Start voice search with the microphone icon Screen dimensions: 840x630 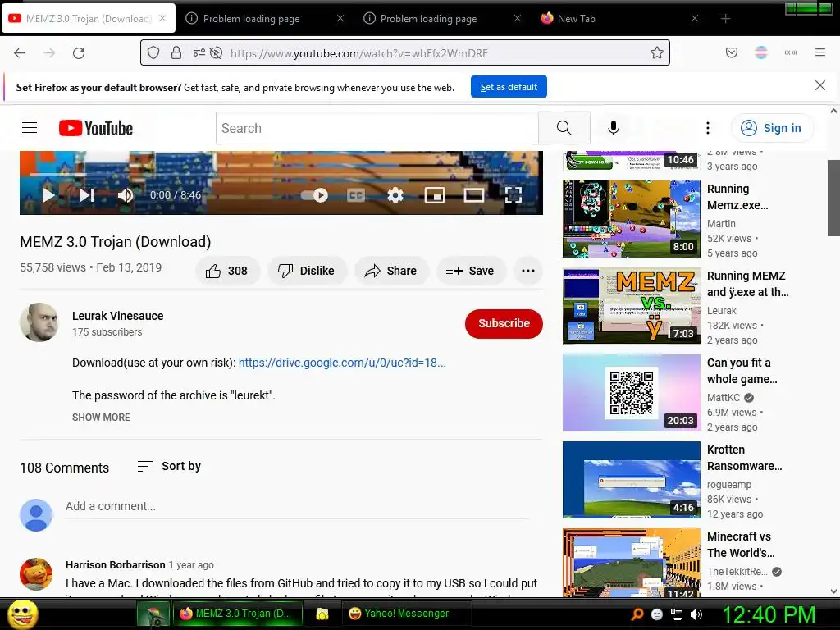pyautogui.click(x=614, y=128)
